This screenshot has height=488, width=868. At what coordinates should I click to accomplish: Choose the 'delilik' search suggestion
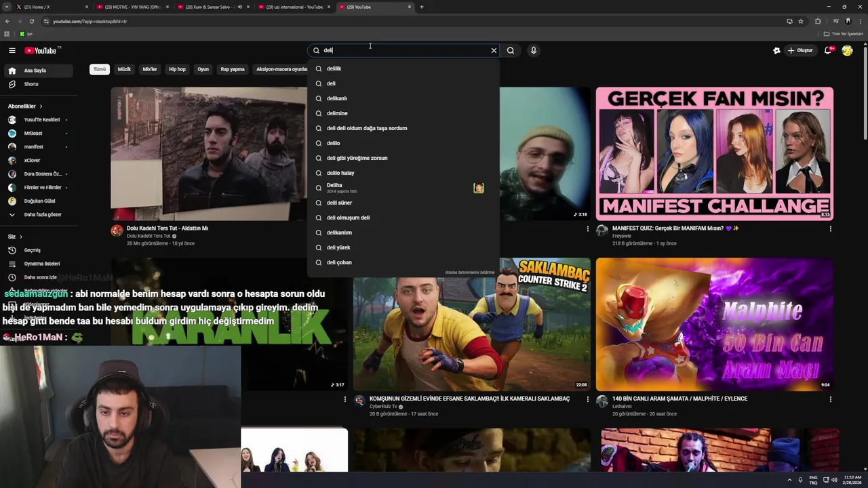pos(403,68)
